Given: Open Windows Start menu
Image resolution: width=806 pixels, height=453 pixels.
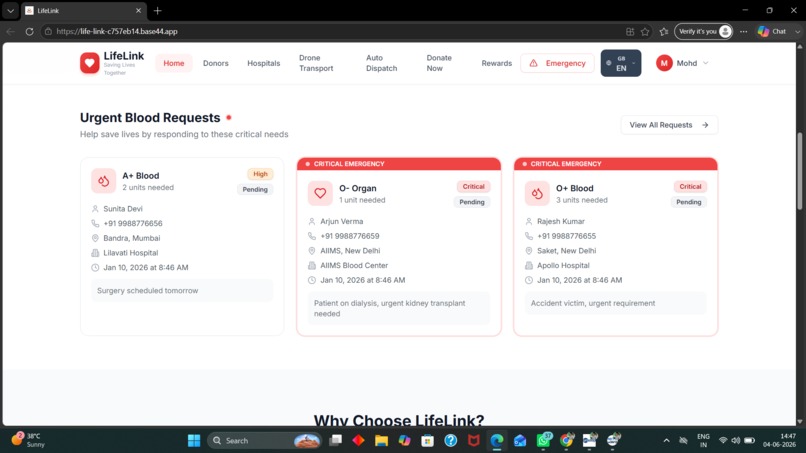Looking at the screenshot, I should [194, 441].
